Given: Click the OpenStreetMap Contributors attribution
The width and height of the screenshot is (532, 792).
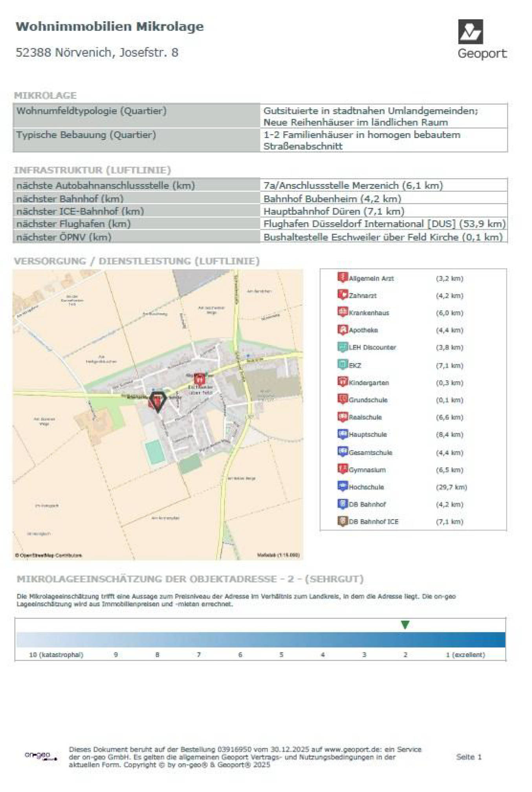Looking at the screenshot, I should coord(48,555).
